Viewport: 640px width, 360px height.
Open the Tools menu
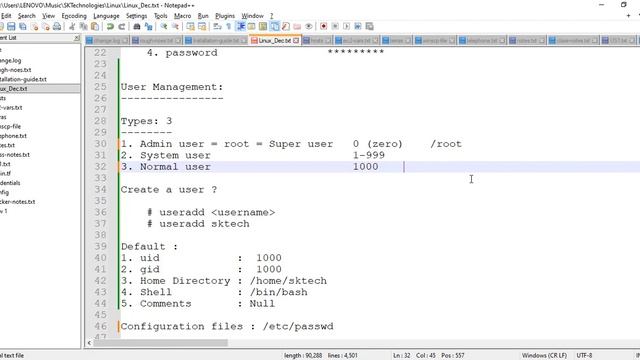point(160,16)
